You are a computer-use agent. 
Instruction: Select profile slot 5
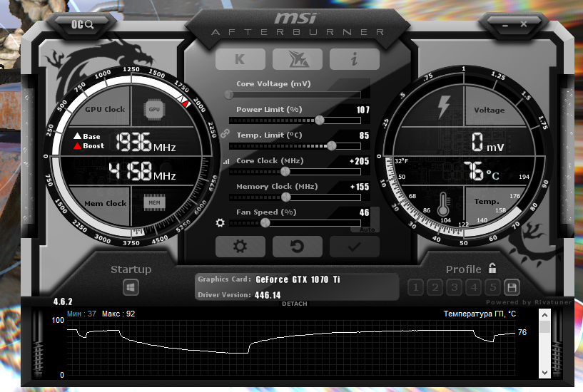493,287
